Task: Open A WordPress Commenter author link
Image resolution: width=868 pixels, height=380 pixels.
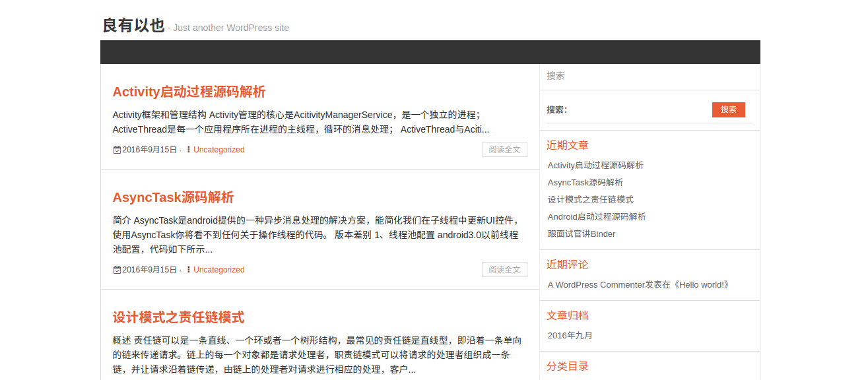Action: (x=596, y=285)
